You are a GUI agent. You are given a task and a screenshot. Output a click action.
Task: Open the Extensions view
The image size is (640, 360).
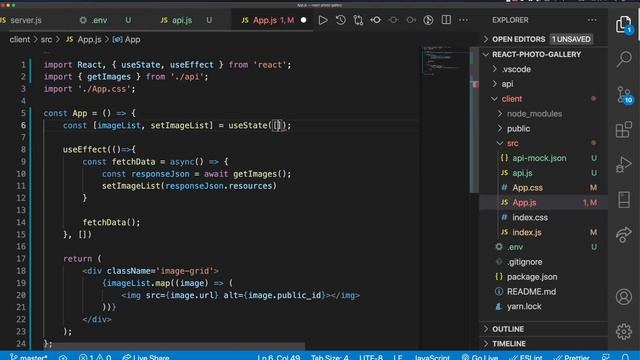(624, 130)
